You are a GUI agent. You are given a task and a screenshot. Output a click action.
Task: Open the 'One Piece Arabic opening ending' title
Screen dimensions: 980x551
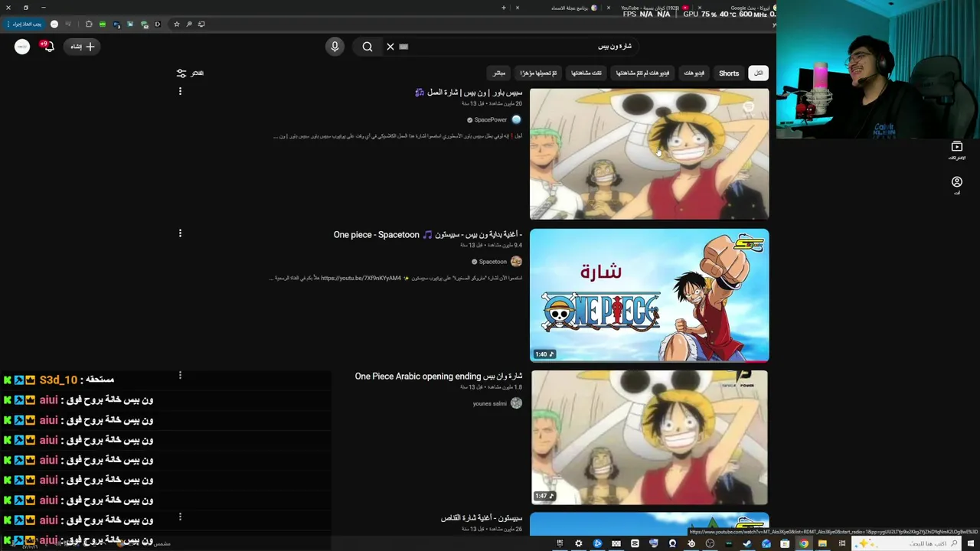click(x=439, y=376)
